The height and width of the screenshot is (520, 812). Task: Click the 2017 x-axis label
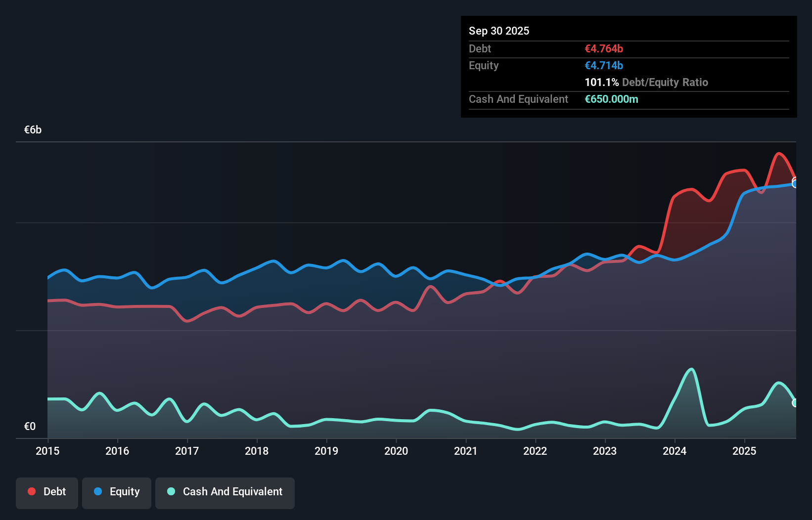187,451
